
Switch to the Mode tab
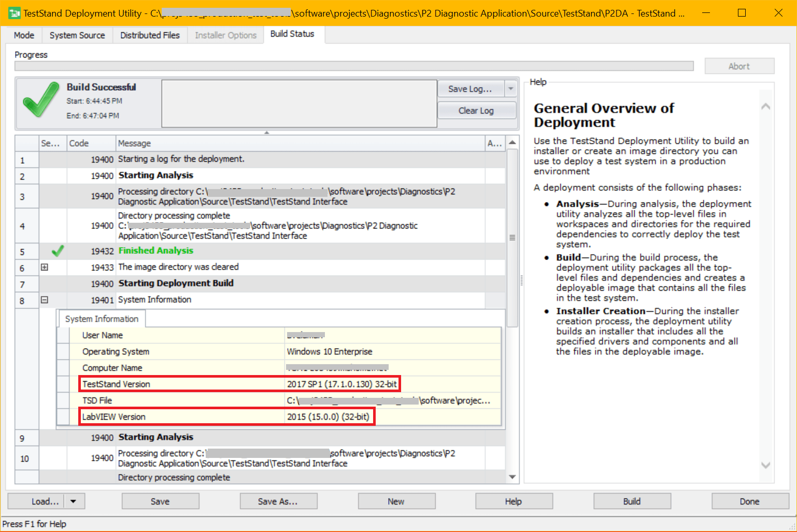click(x=24, y=35)
